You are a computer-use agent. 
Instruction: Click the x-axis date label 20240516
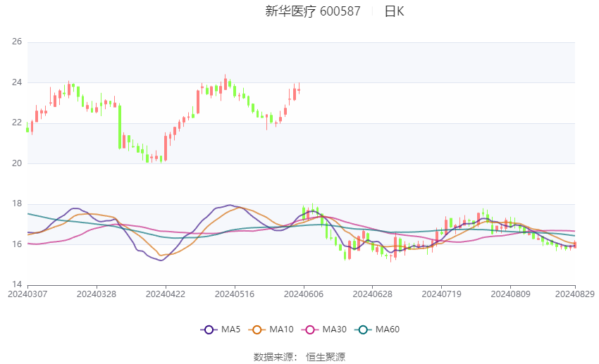[235, 294]
